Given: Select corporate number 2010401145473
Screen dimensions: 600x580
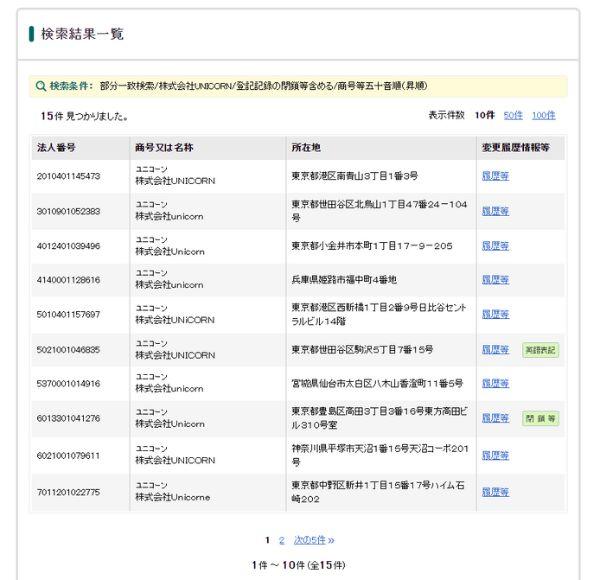Looking at the screenshot, I should click(x=68, y=176).
